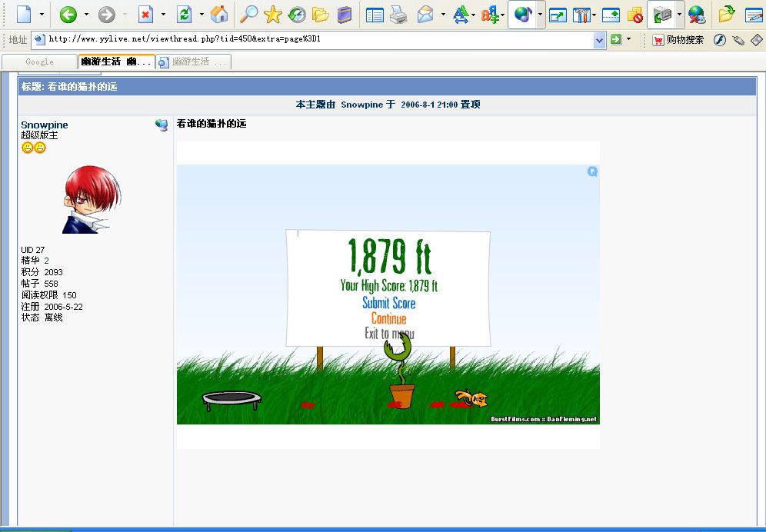Open Snowpine's profile link in sidebar
Viewport: 766px width, 532px height.
pyautogui.click(x=45, y=125)
